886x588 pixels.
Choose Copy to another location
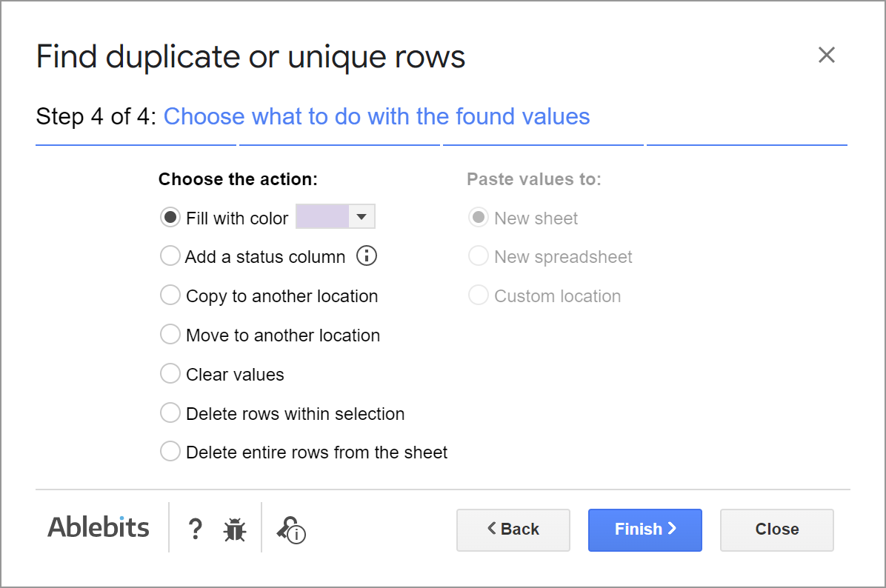click(170, 295)
